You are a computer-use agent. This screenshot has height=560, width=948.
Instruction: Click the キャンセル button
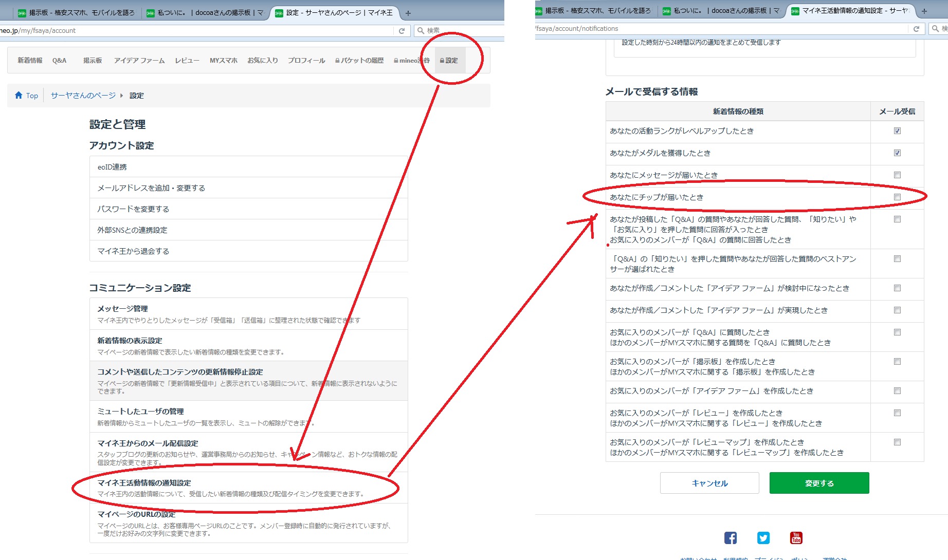709,483
